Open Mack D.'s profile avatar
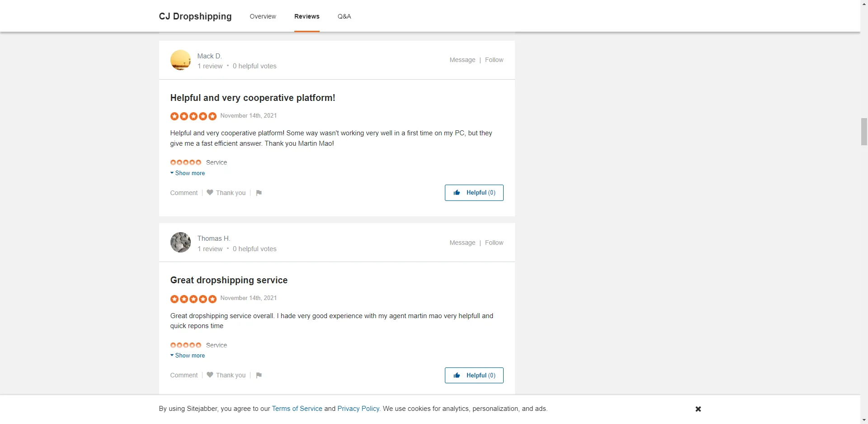Viewport: 868px width, 424px height. tap(180, 60)
